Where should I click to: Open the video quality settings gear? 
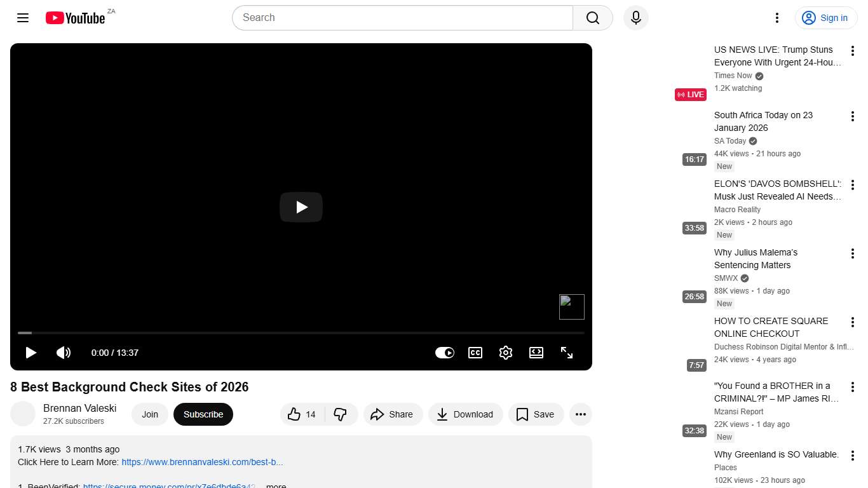(x=505, y=353)
